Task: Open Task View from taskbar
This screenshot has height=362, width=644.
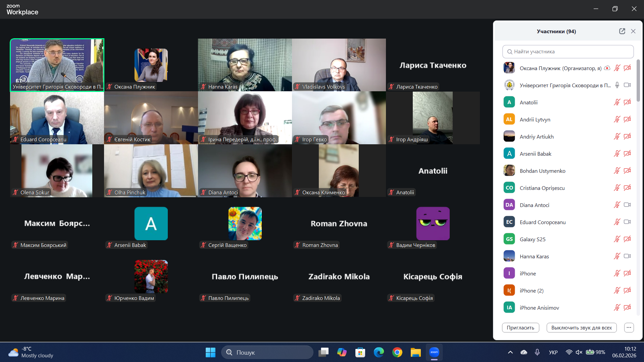Action: click(324, 352)
